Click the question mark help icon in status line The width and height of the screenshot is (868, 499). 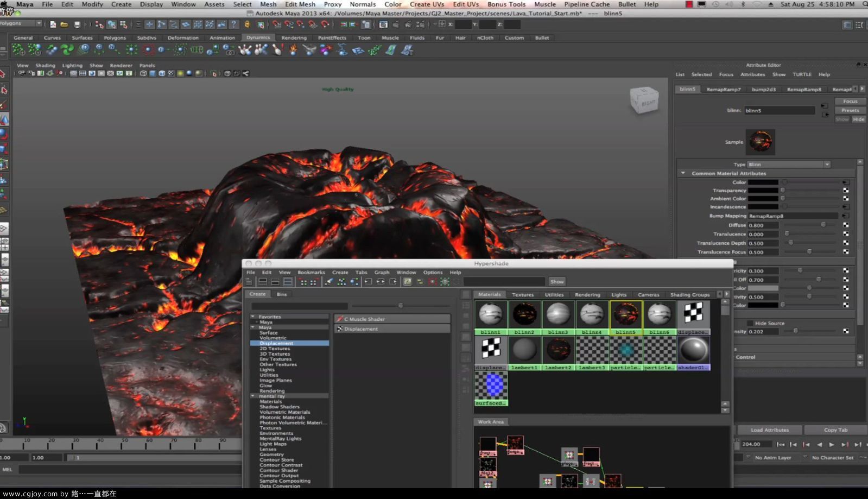(x=234, y=24)
